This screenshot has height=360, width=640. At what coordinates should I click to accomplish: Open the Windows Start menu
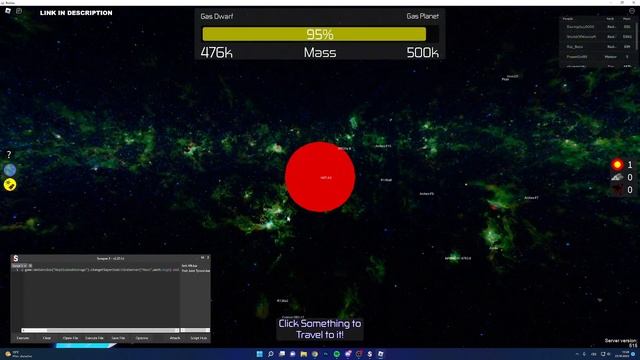259,354
